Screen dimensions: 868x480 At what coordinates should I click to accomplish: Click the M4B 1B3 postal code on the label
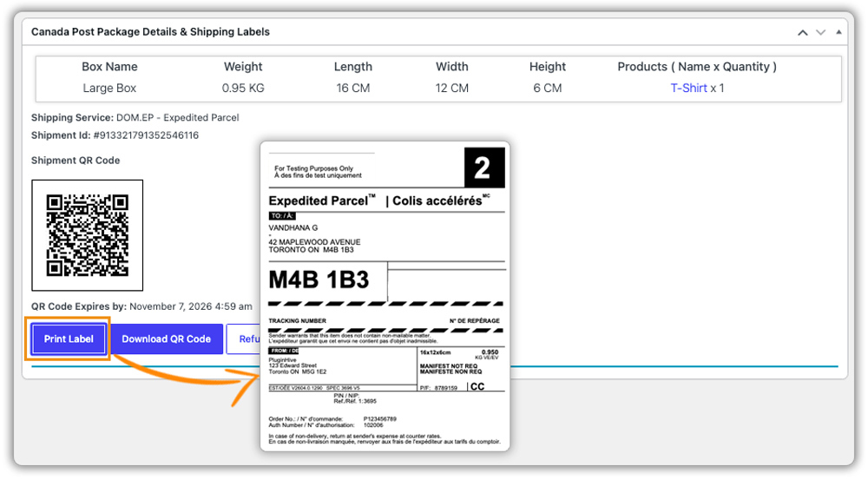click(319, 280)
